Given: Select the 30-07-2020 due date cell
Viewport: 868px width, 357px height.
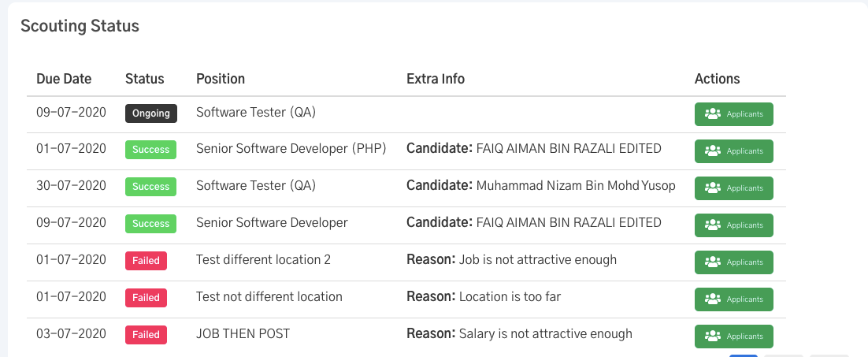Looking at the screenshot, I should [x=71, y=185].
